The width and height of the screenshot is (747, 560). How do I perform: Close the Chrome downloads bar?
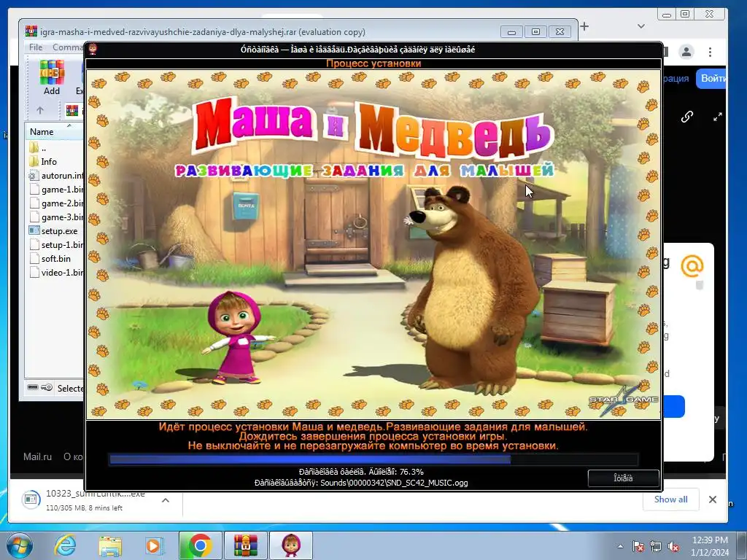[713, 499]
